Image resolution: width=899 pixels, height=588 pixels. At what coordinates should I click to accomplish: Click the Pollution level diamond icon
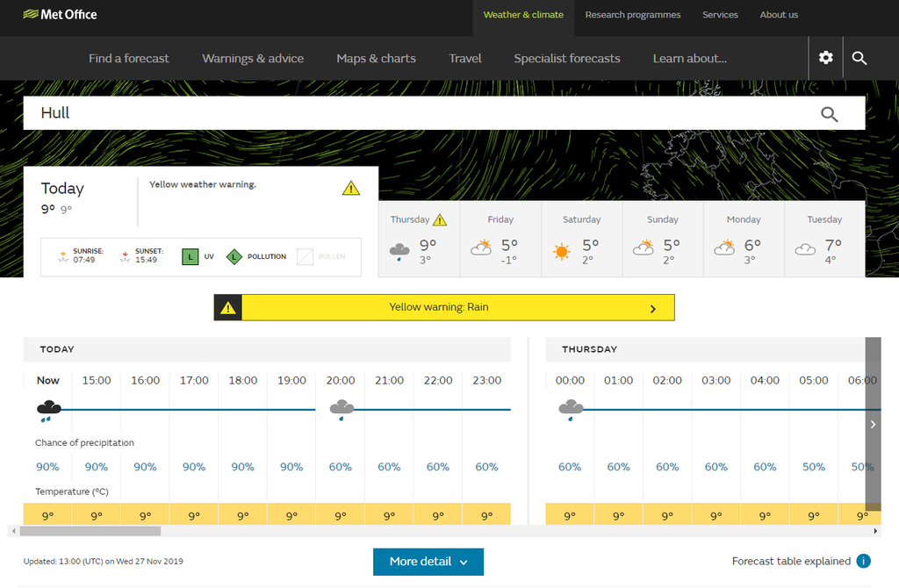pyautogui.click(x=234, y=257)
